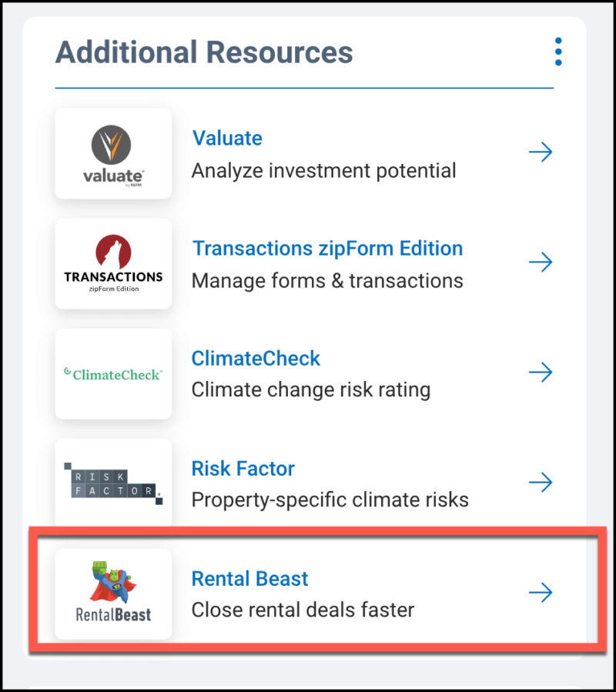Image resolution: width=616 pixels, height=692 pixels.
Task: Open the three-dot overflow menu
Action: tap(557, 52)
